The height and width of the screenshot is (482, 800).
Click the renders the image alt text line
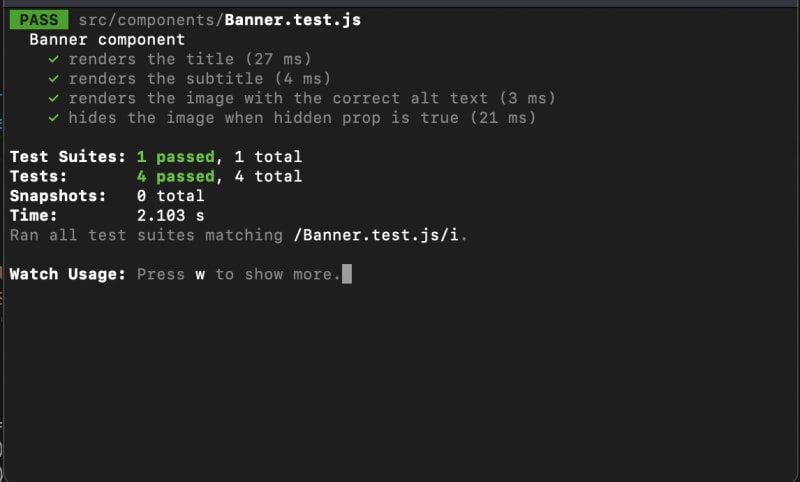[312, 98]
